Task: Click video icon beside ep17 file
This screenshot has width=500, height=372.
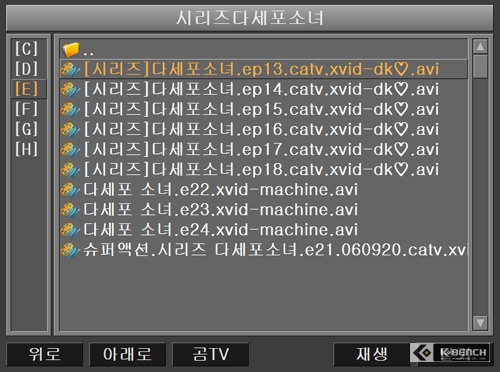Action: tap(70, 150)
